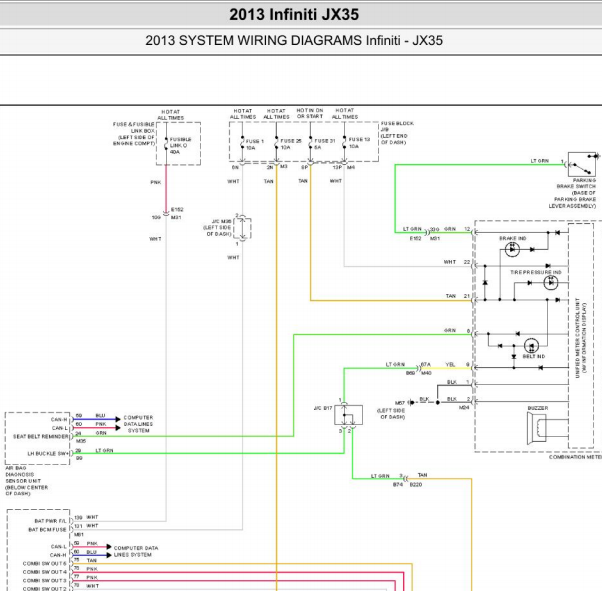Click the 'LH BUCKLE SW+' label
The width and height of the screenshot is (602, 591).
48,454
